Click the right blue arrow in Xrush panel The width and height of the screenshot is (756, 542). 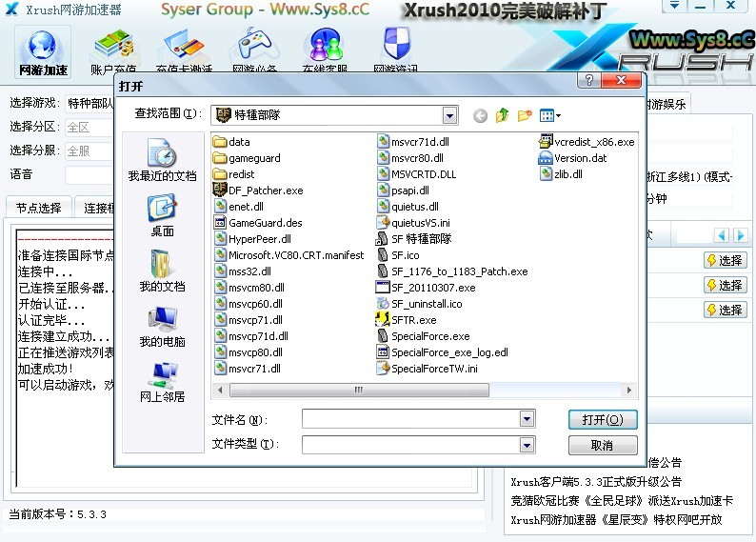click(740, 235)
